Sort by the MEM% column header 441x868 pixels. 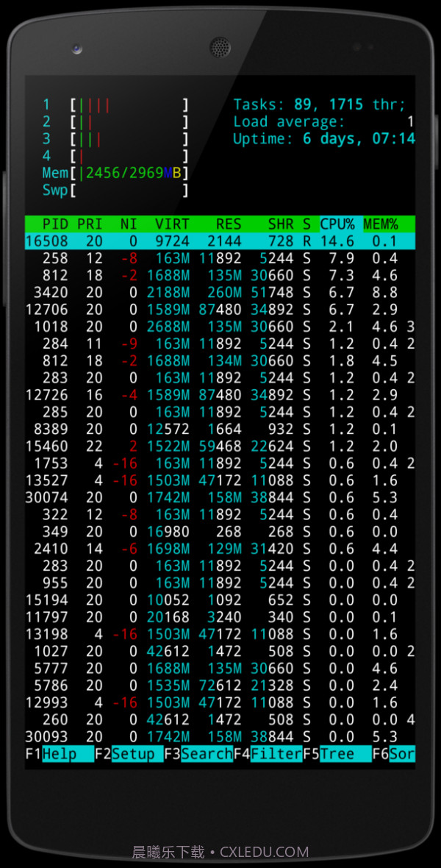pos(380,224)
